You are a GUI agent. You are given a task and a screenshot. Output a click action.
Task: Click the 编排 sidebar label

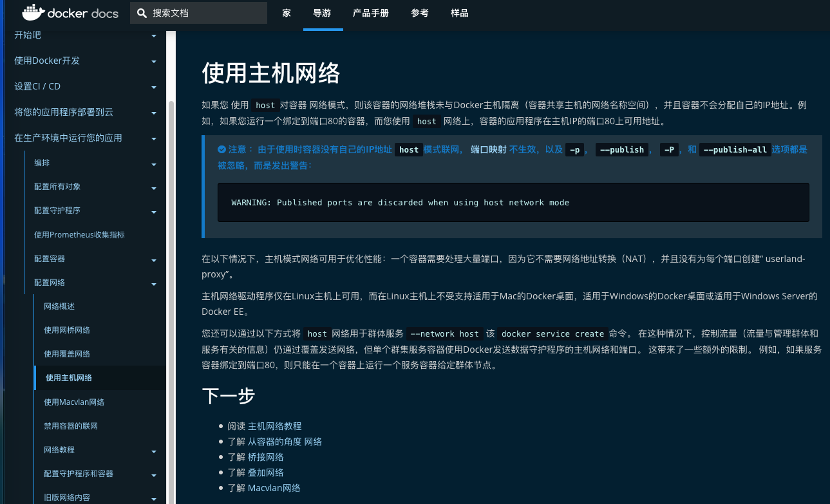coord(42,163)
